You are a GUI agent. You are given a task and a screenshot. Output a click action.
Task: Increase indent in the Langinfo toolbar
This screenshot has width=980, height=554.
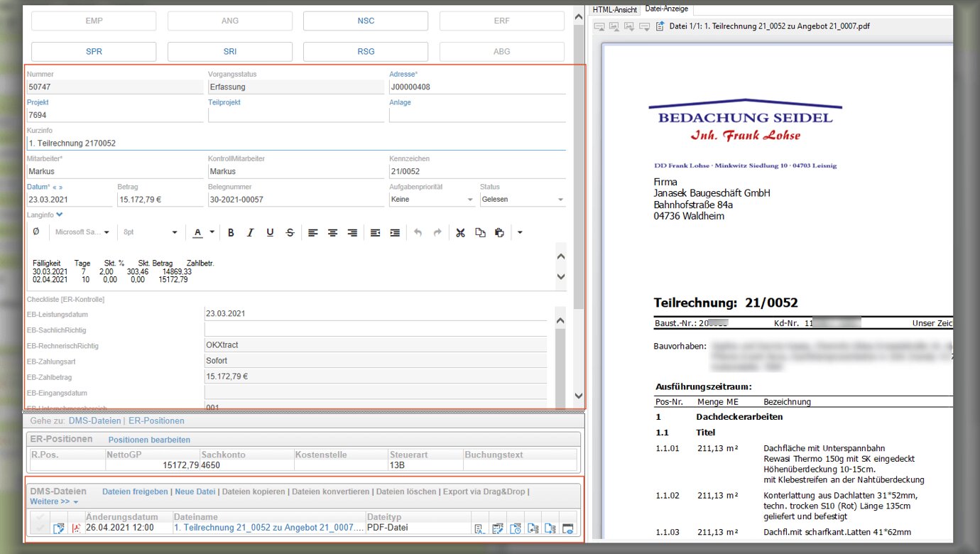(395, 232)
